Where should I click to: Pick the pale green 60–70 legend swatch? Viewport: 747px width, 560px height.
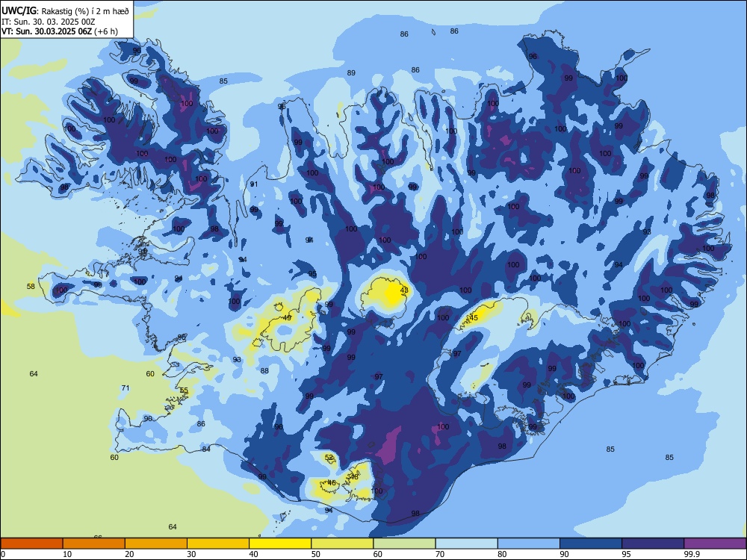pyautogui.click(x=404, y=544)
